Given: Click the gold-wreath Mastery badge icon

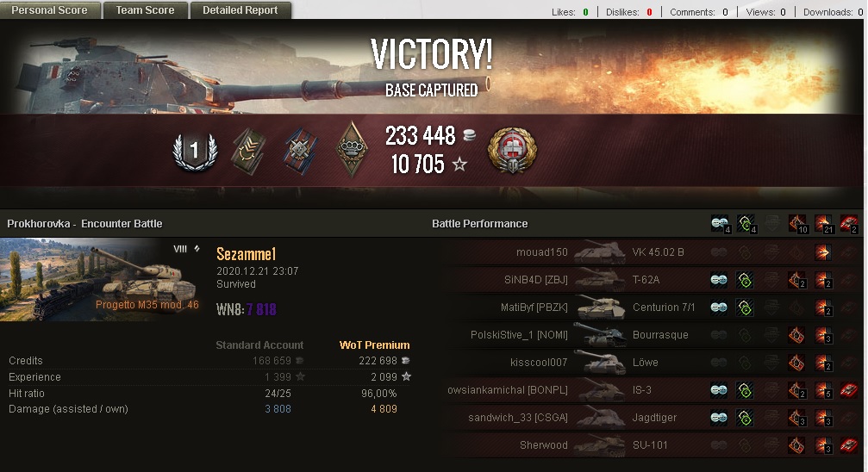Looking at the screenshot, I should [512, 151].
